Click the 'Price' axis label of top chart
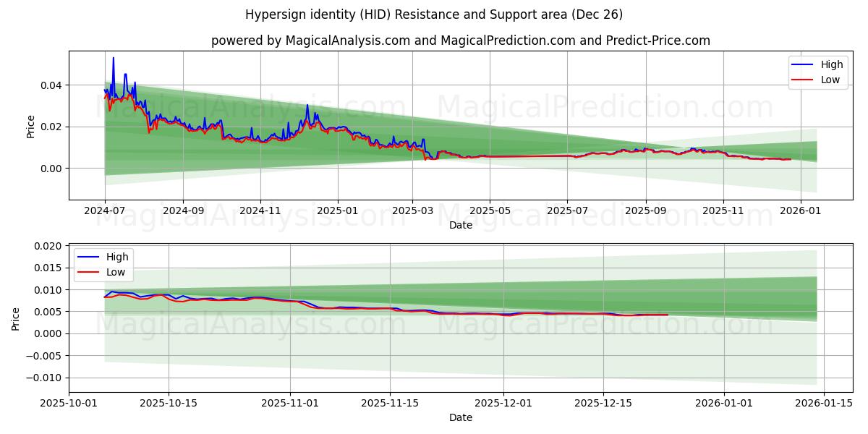 coord(30,126)
